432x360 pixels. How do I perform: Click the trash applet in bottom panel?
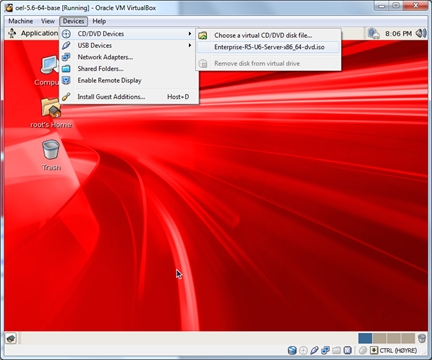422,338
